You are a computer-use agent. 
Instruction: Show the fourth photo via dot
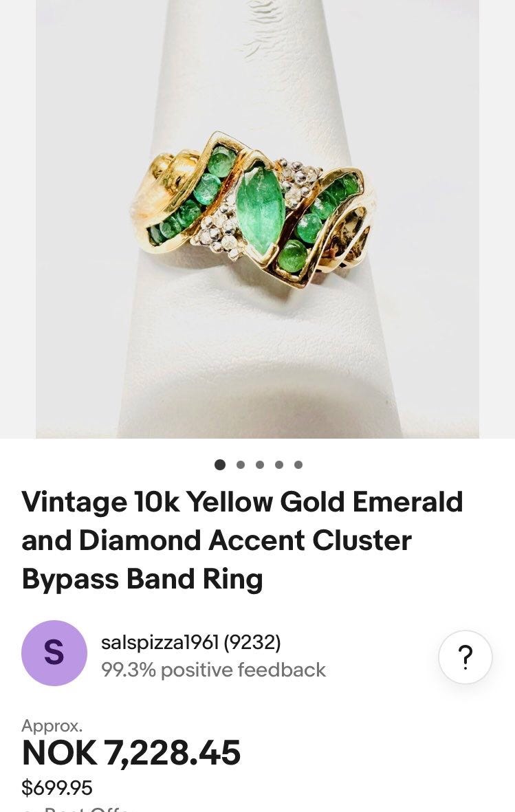[278, 465]
